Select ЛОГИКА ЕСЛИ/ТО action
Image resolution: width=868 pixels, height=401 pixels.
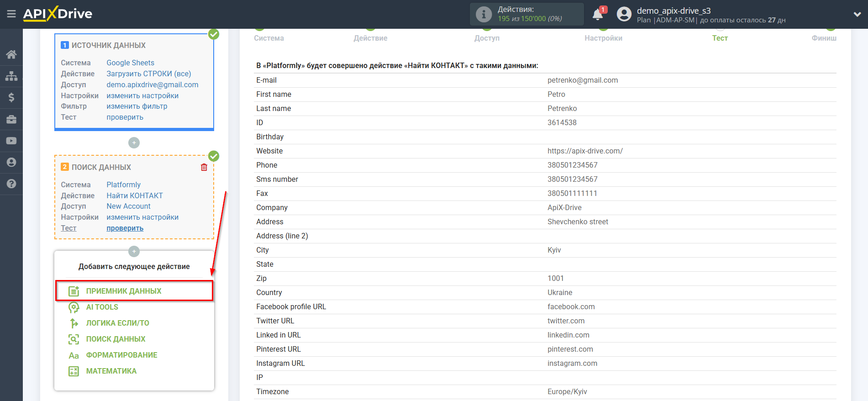[x=118, y=323]
